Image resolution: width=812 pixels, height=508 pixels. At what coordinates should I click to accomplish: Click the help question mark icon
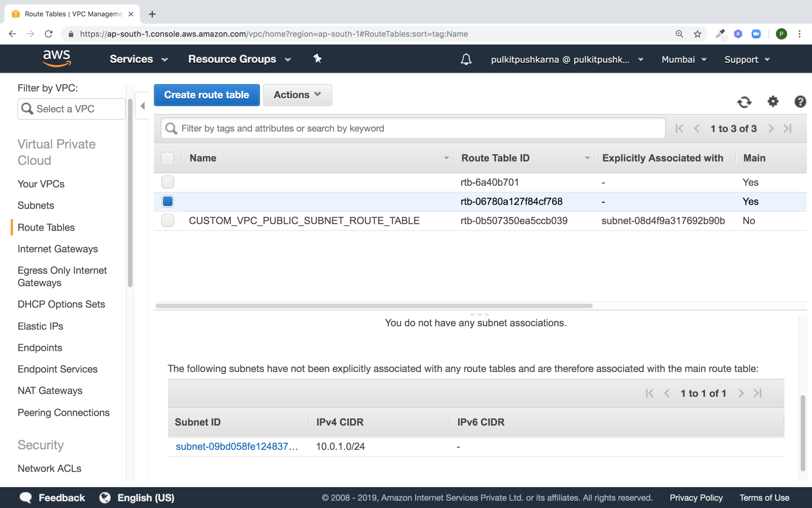800,102
